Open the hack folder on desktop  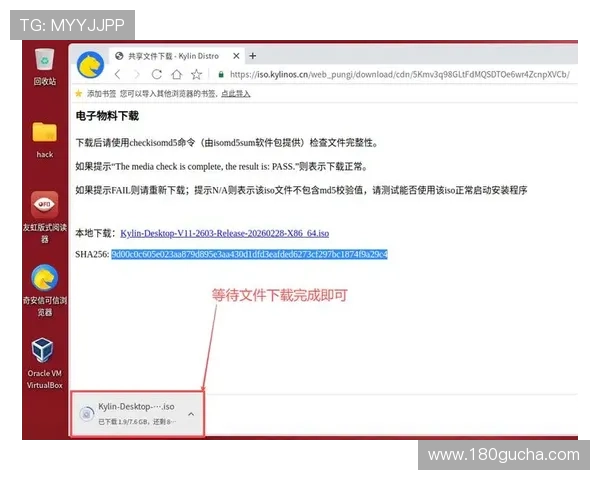[x=45, y=140]
